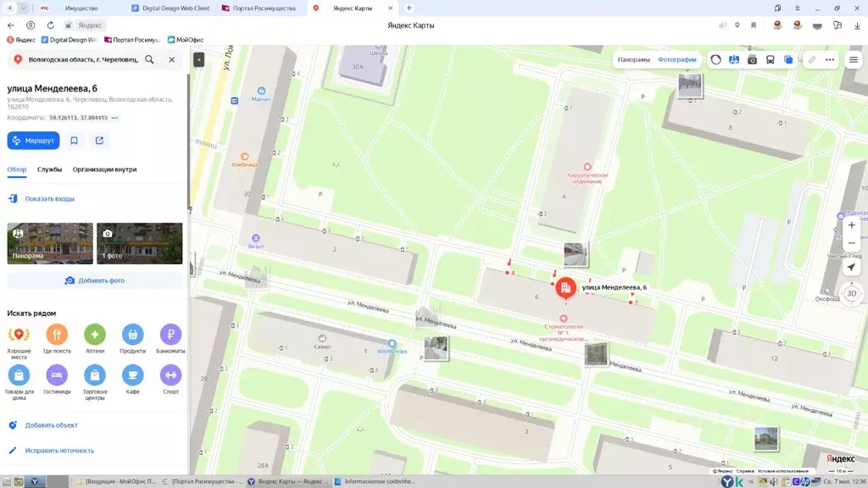Select the Хлебница bakery marker

(245, 157)
